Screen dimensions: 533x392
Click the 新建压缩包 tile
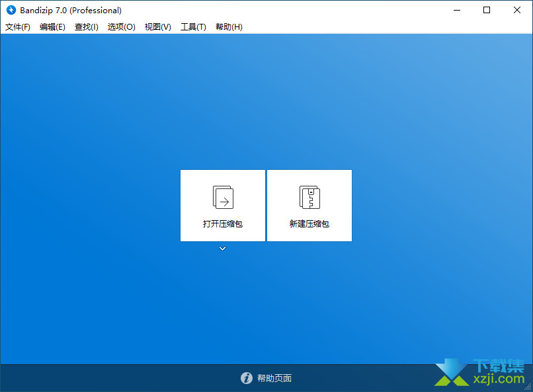(x=309, y=206)
